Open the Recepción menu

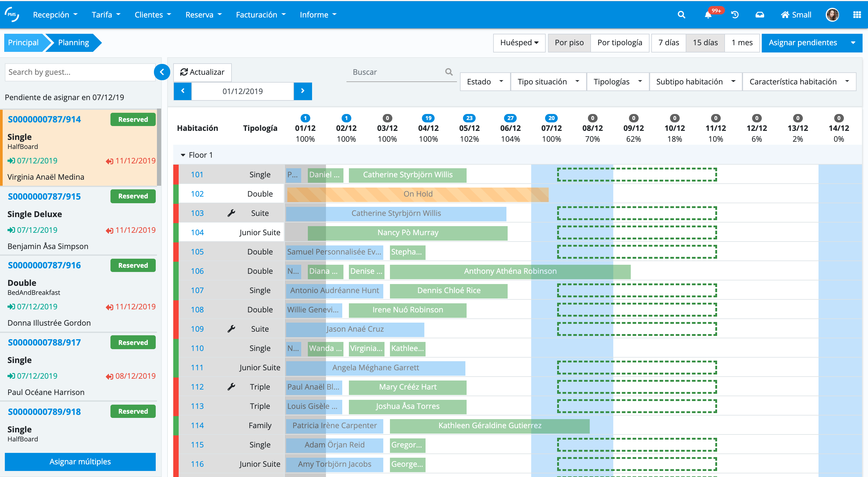[x=55, y=15]
